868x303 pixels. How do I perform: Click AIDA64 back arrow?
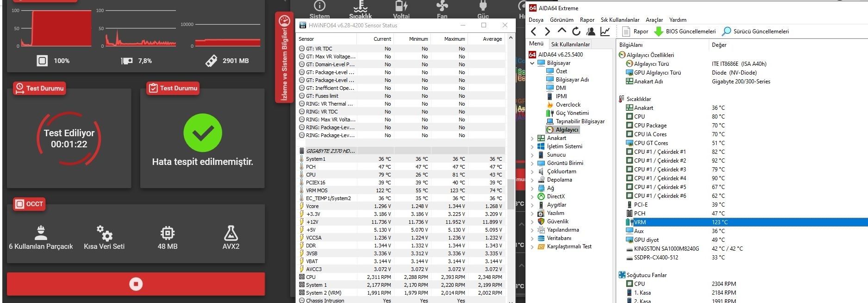tap(534, 32)
